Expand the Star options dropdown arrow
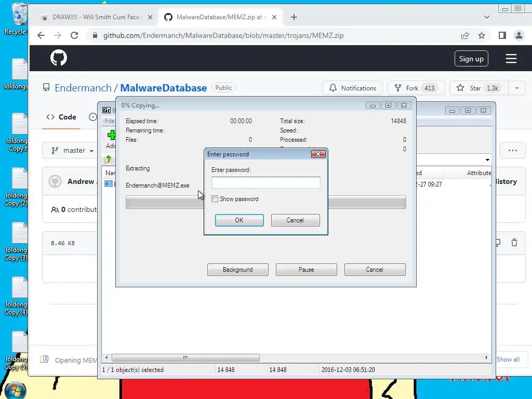 (x=517, y=88)
